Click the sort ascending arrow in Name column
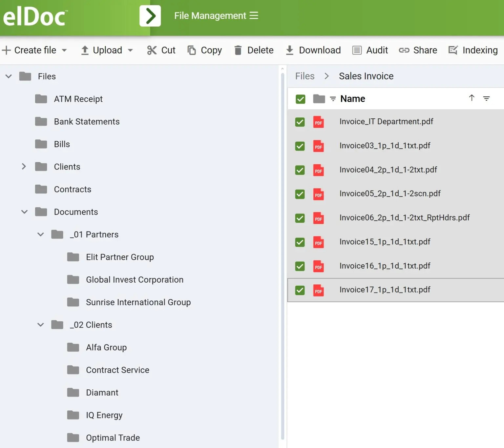Screen dimensions: 504x448 tap(472, 98)
